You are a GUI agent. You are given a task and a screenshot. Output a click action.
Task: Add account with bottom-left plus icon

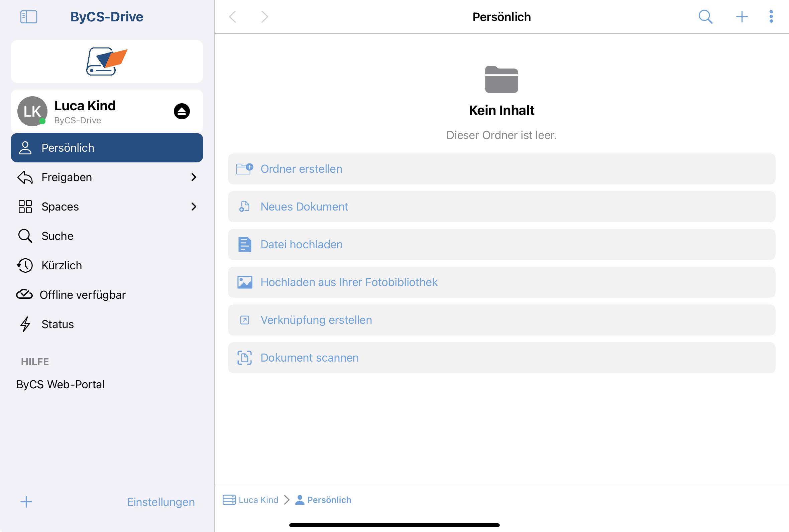click(26, 502)
